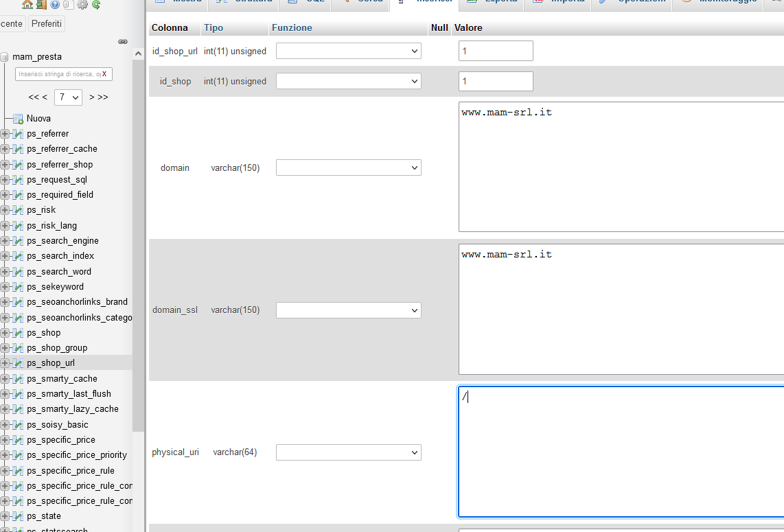Open navigation settings gear icon
This screenshot has height=532, width=784.
coord(82,5)
